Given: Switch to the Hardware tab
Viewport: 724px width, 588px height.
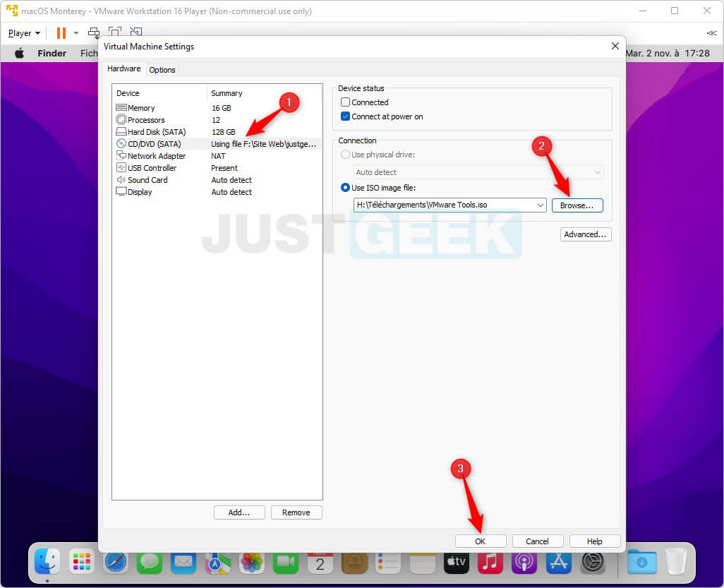Looking at the screenshot, I should click(x=123, y=68).
